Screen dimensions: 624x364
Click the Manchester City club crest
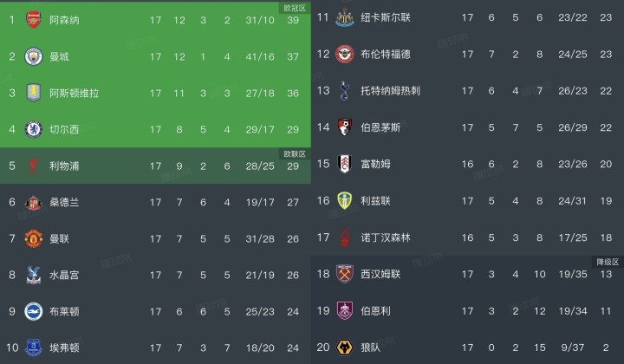click(x=33, y=56)
